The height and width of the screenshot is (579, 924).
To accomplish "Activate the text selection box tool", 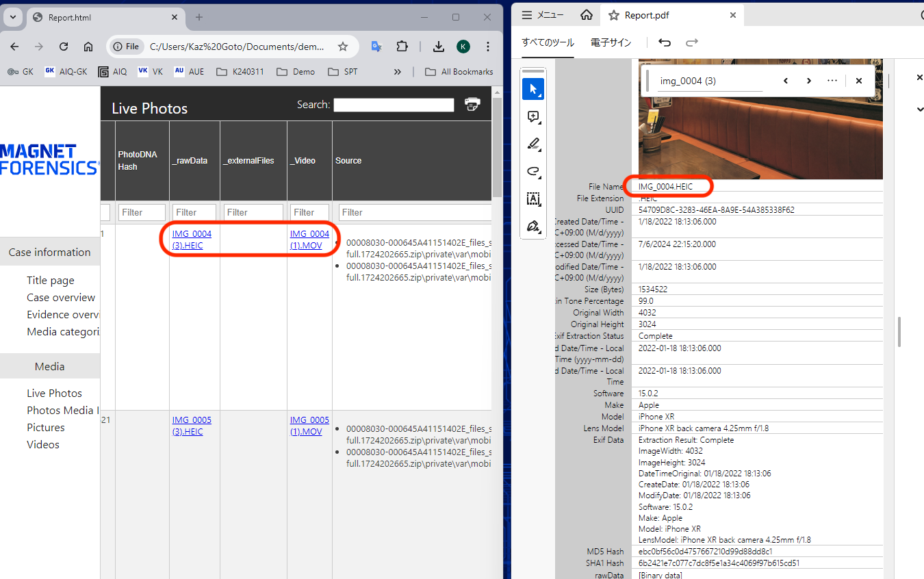I will tap(533, 198).
